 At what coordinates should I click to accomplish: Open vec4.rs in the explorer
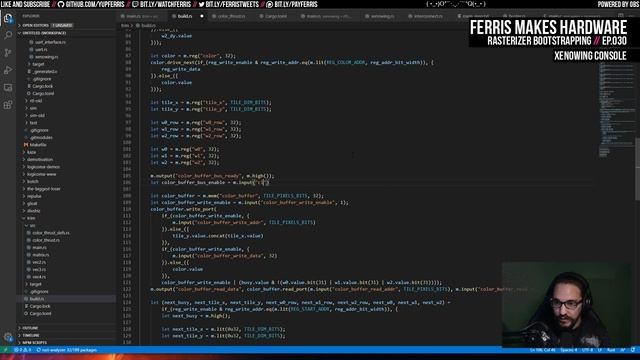(x=39, y=277)
